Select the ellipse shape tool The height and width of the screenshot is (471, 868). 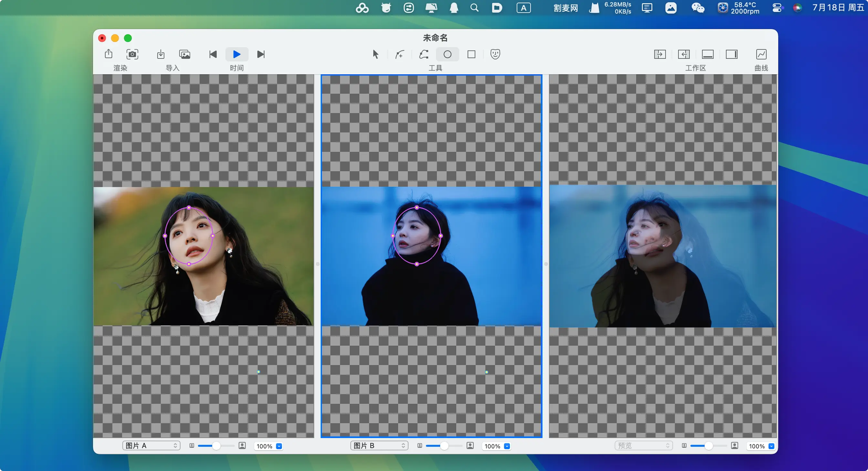448,54
